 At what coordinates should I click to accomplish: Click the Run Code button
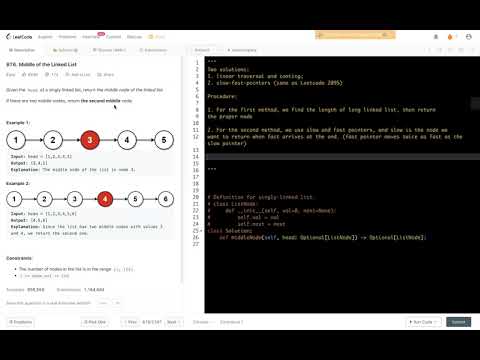click(424, 322)
